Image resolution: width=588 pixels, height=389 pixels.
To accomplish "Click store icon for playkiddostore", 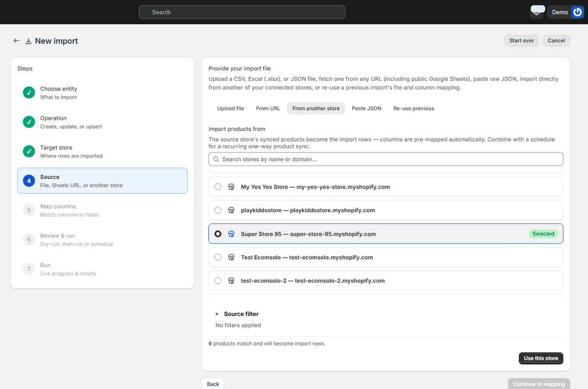I will pos(232,210).
